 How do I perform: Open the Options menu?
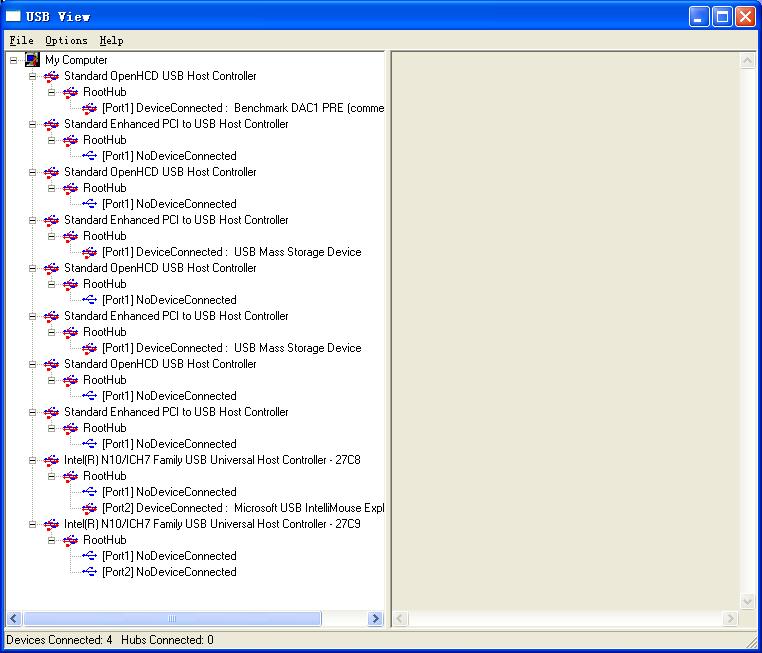click(x=66, y=41)
